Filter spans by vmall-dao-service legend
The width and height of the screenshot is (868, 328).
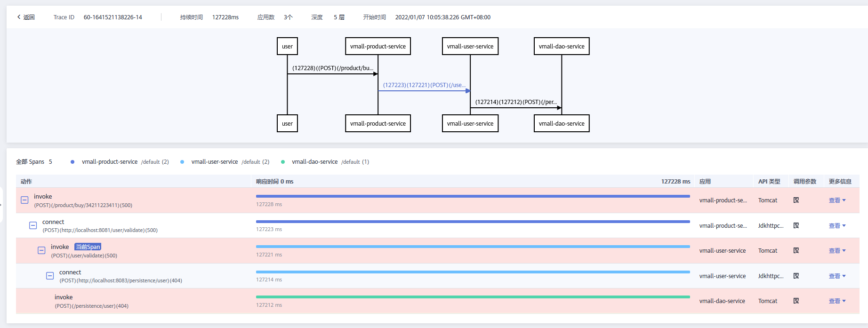pyautogui.click(x=314, y=162)
